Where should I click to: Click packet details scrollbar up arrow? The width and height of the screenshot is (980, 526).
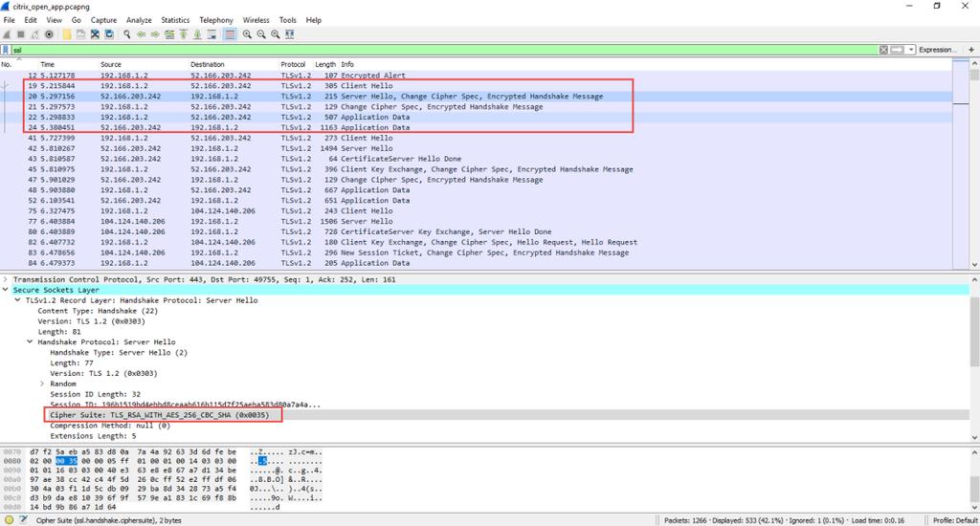974,280
